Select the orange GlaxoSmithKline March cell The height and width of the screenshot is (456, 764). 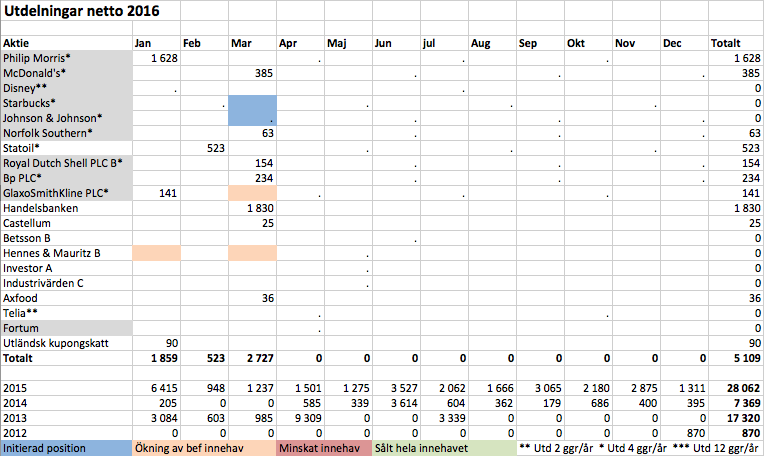click(252, 193)
